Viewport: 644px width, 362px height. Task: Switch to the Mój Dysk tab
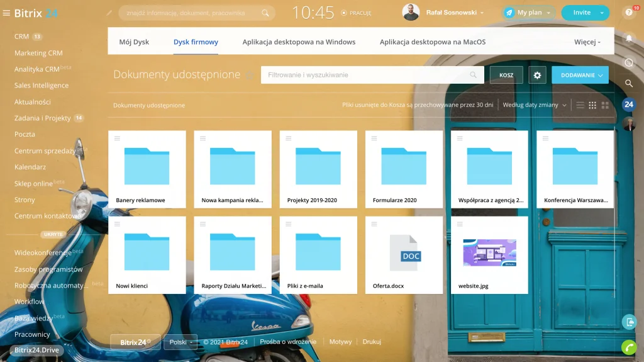[x=134, y=42]
